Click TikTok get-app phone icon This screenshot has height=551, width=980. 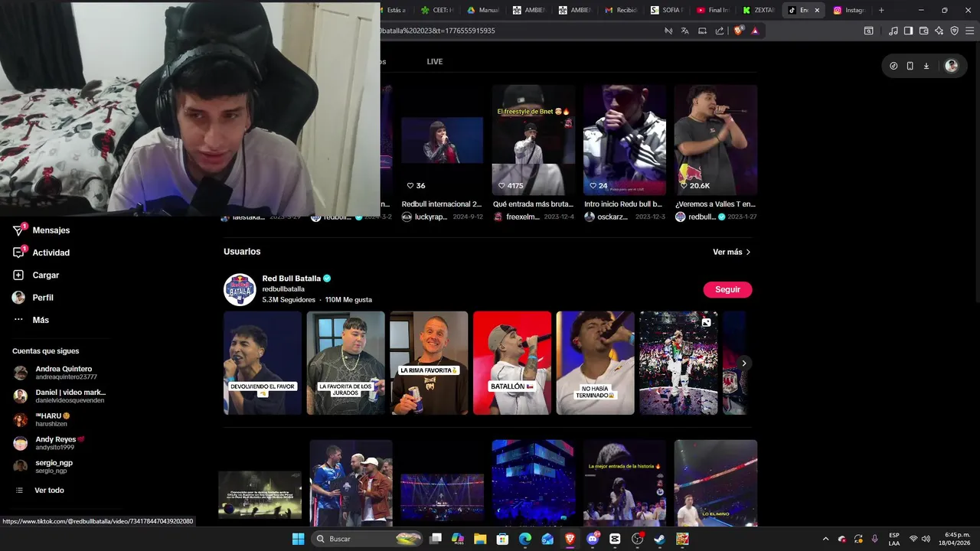click(x=910, y=66)
